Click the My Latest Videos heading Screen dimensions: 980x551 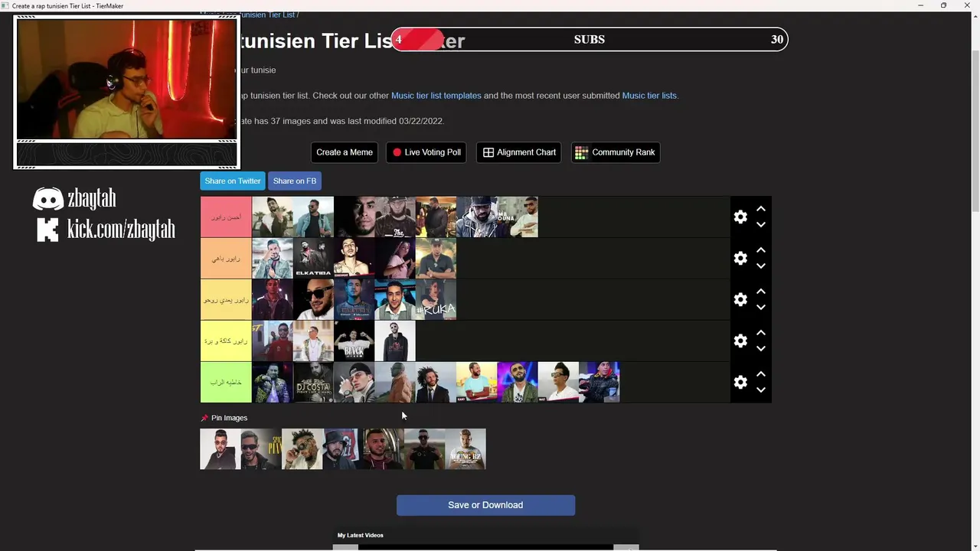point(361,536)
